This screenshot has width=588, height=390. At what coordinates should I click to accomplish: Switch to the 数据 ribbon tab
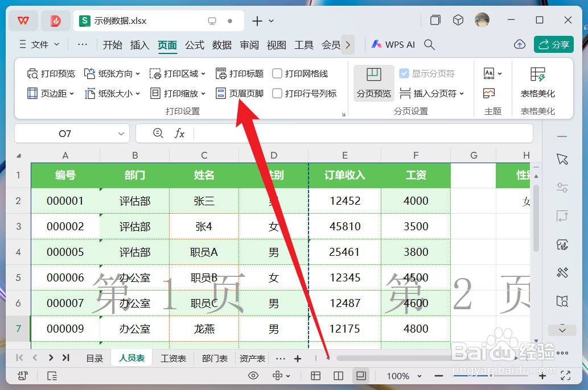[x=221, y=44]
